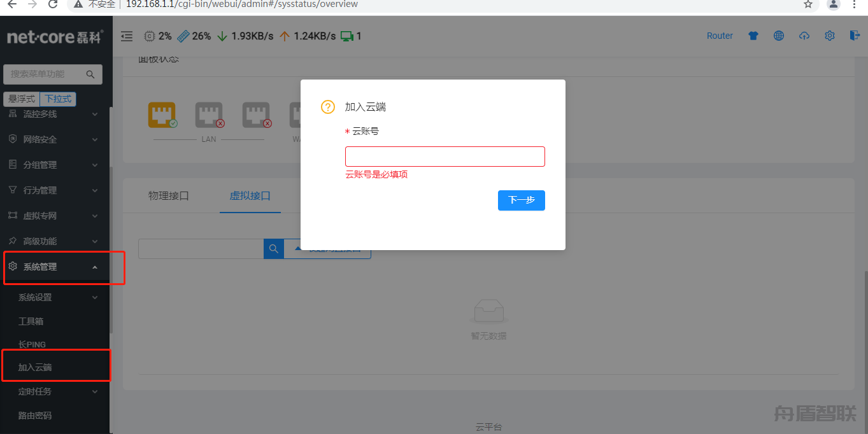Switch to the 物理接口 tab
This screenshot has width=868, height=434.
tap(168, 196)
